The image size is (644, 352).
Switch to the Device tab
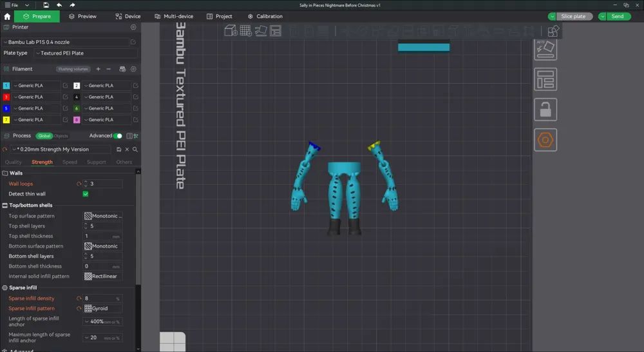(128, 17)
